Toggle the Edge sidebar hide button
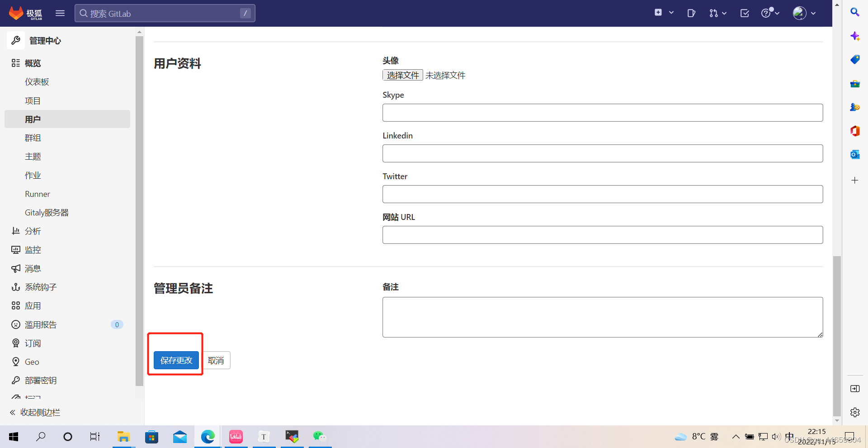This screenshot has width=868, height=448. tap(855, 389)
